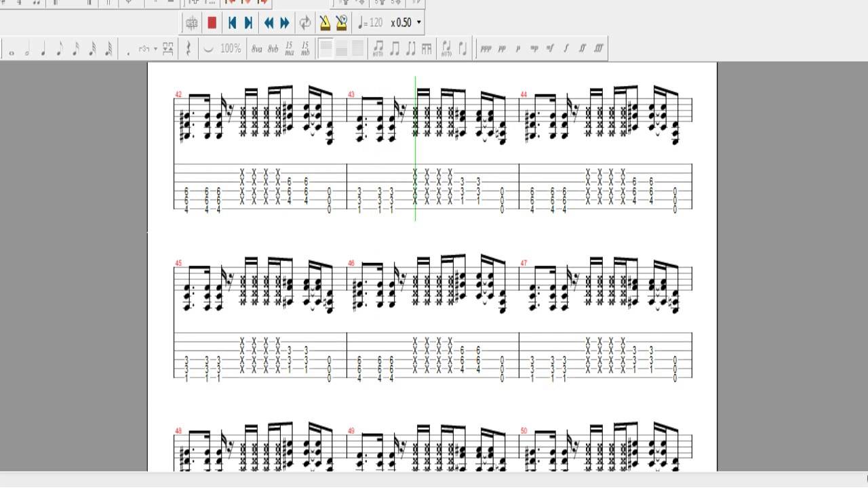The image size is (868, 488).
Task: Select the third staff-lines toggle
Action: pos(358,49)
